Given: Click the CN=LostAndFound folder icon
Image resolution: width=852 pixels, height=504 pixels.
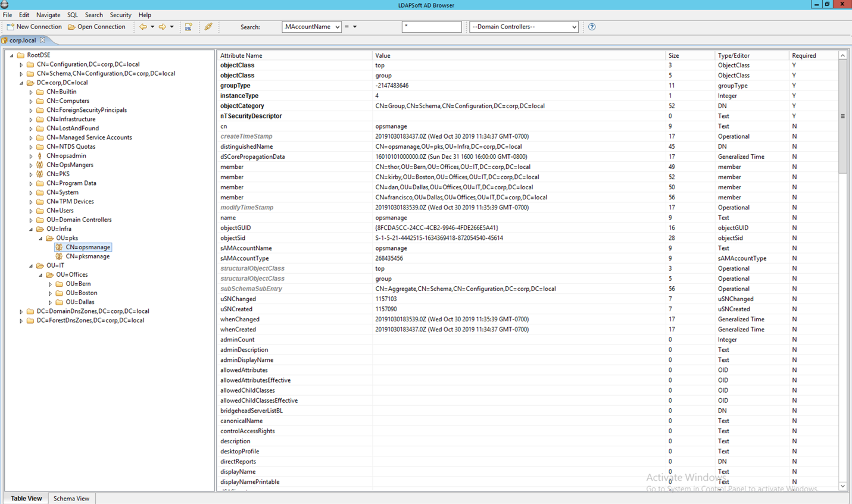Looking at the screenshot, I should click(40, 129).
